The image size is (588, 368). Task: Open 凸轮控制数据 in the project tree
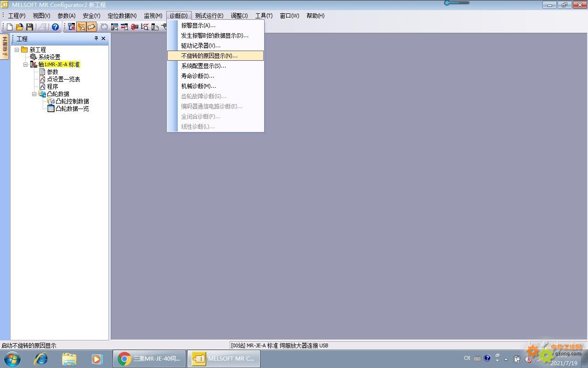[72, 101]
